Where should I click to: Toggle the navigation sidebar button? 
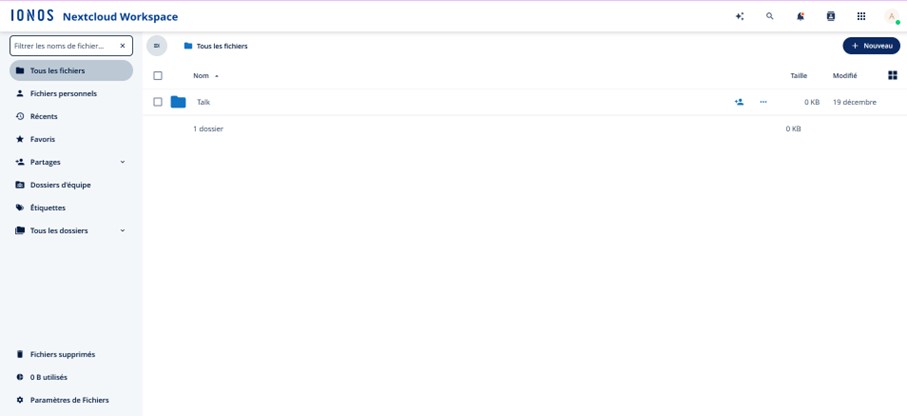pyautogui.click(x=157, y=46)
